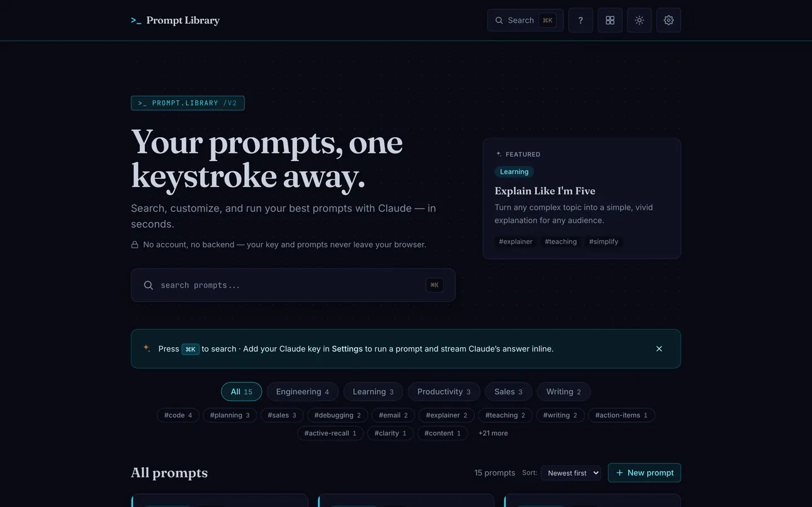Open featured Explain Like I'm Five card

(x=582, y=198)
